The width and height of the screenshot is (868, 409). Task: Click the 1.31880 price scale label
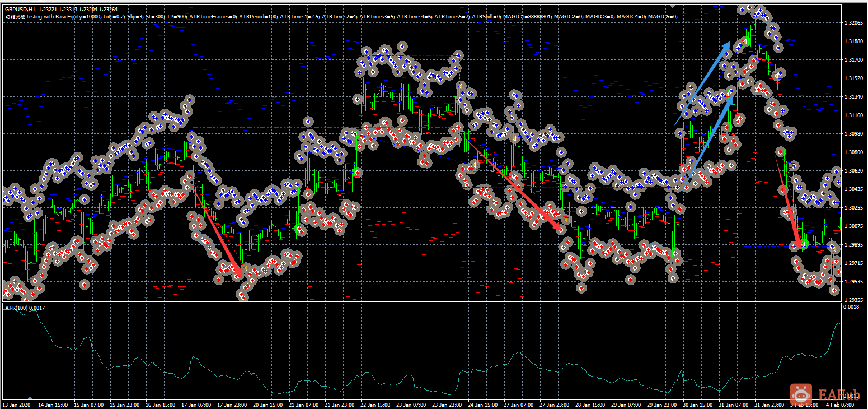[853, 41]
